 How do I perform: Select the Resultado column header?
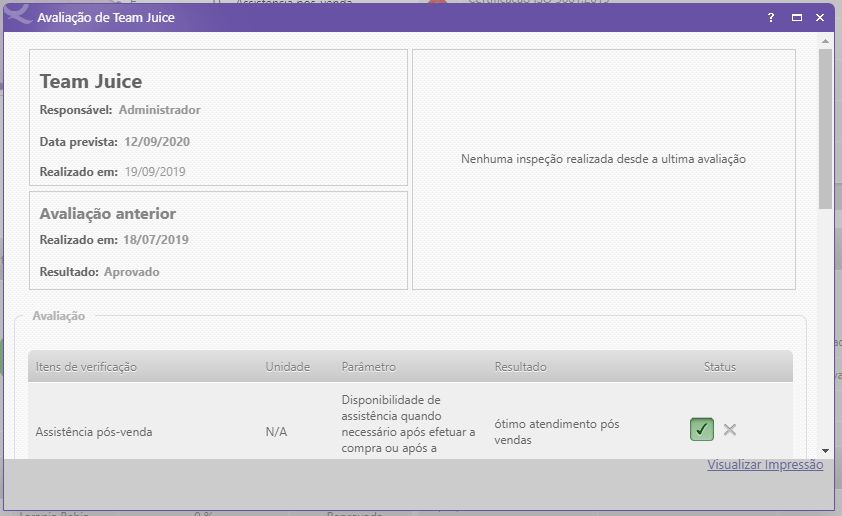pyautogui.click(x=520, y=367)
